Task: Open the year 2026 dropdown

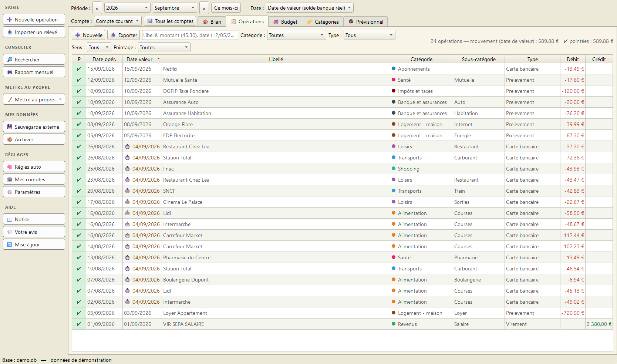Action: (127, 8)
